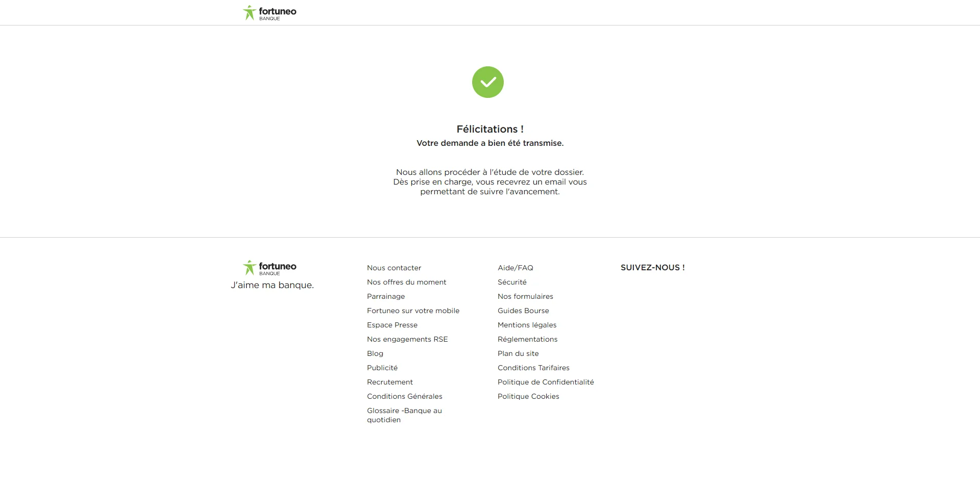Open the Aide/FAQ page
This screenshot has width=980, height=488.
(516, 268)
